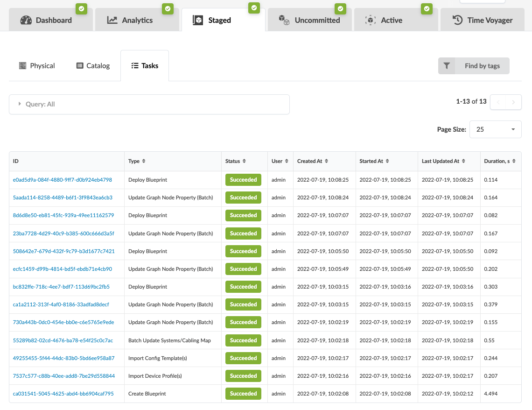The height and width of the screenshot is (410, 532).
Task: Go to previous page of tasks
Action: (x=498, y=102)
